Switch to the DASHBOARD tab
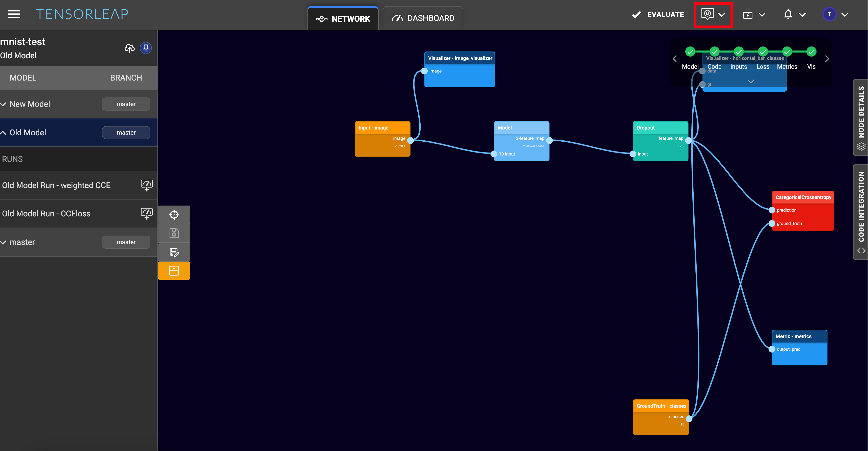The width and height of the screenshot is (868, 451). (423, 18)
